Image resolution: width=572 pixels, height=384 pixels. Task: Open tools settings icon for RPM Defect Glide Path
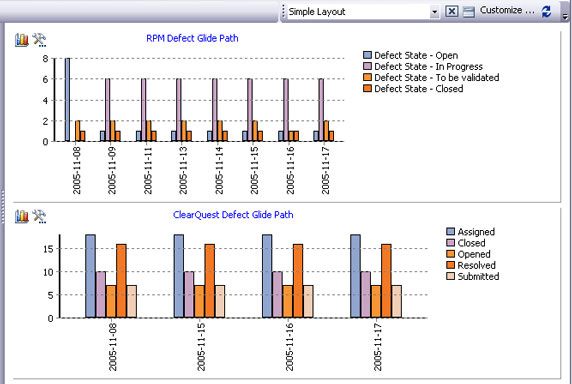[x=39, y=40]
